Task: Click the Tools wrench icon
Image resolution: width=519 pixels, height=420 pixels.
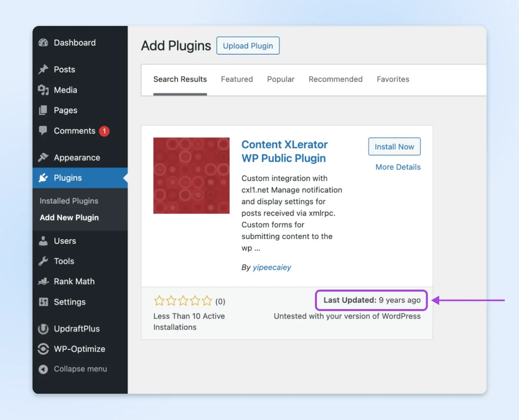Action: pyautogui.click(x=43, y=261)
